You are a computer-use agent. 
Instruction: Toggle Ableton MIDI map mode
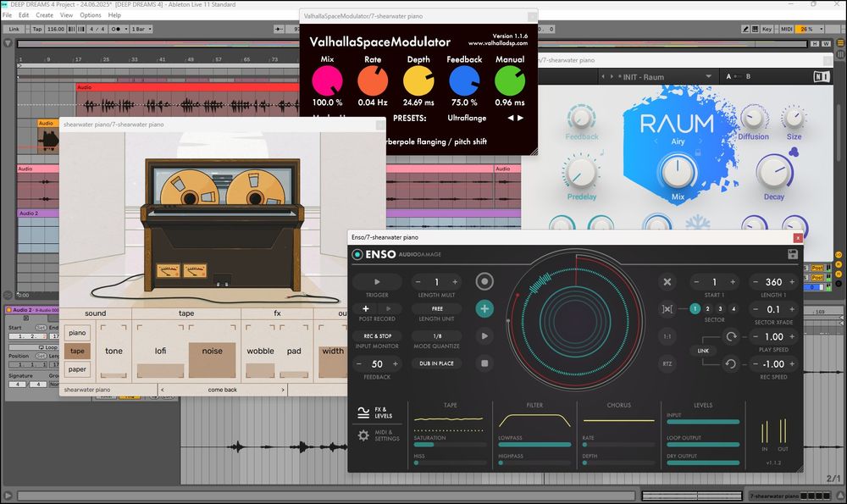tap(787, 29)
